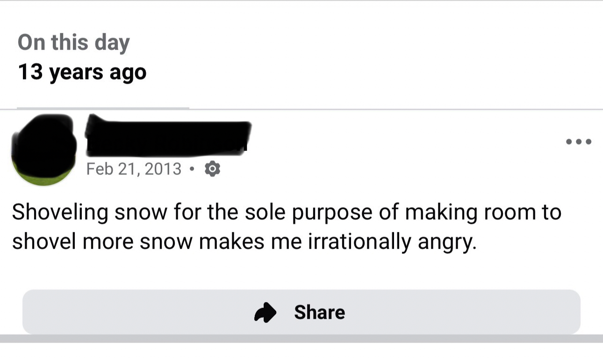603x364 pixels.
Task: Click the dot separator before the gear icon
Action: click(192, 169)
